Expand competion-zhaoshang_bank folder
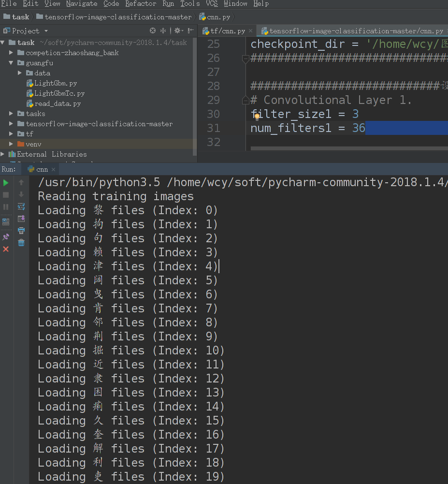 [x=11, y=53]
